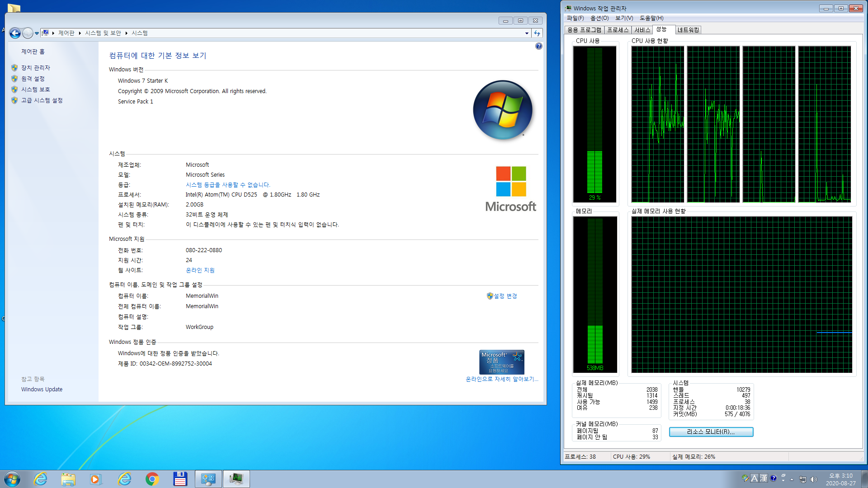Toggle the 漢 Hanja conversion button
This screenshot has width=868, height=488.
(764, 478)
